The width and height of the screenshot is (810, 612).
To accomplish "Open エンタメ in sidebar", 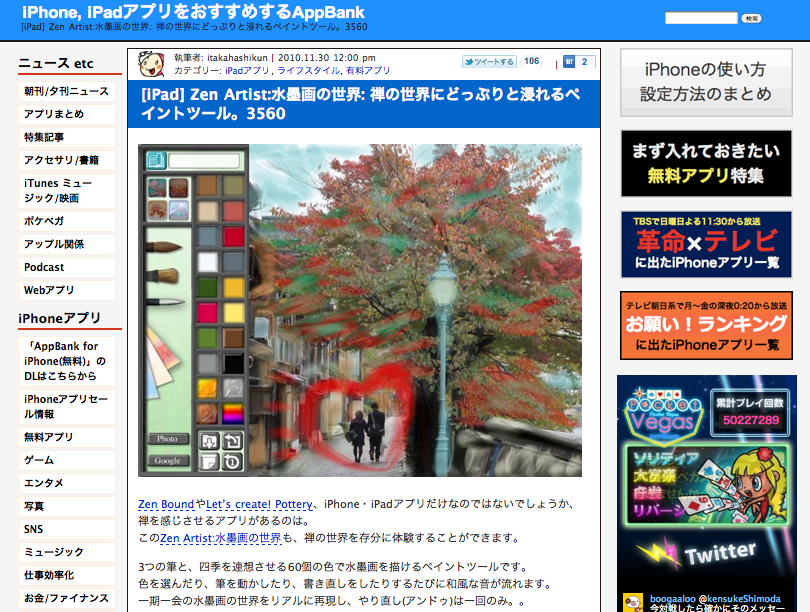I will click(67, 483).
